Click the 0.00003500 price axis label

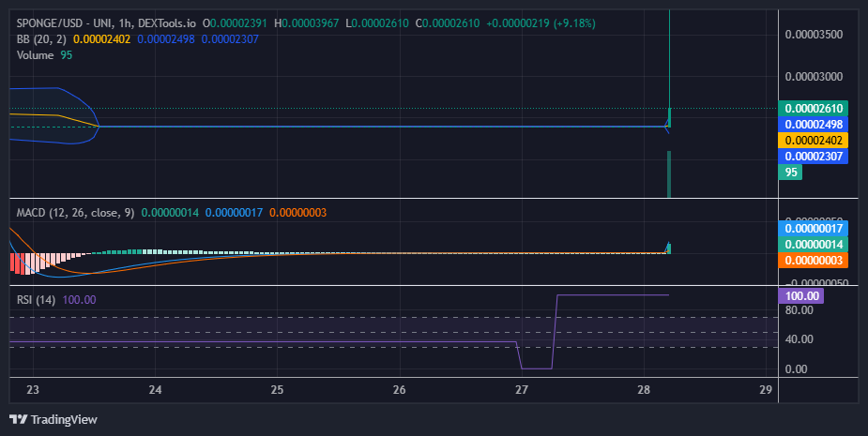click(814, 35)
